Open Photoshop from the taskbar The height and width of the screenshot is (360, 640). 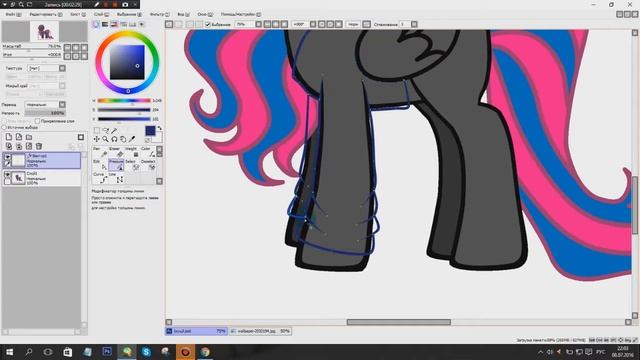coord(107,352)
